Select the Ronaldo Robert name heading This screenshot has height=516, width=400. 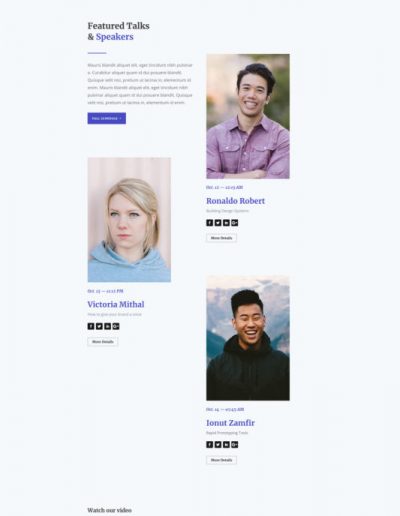click(235, 201)
